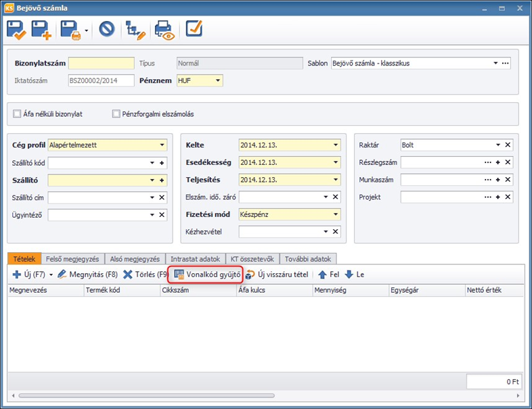Screen dimensions: 532x409
Task: Click the Nettó érték column header
Action: click(x=494, y=291)
